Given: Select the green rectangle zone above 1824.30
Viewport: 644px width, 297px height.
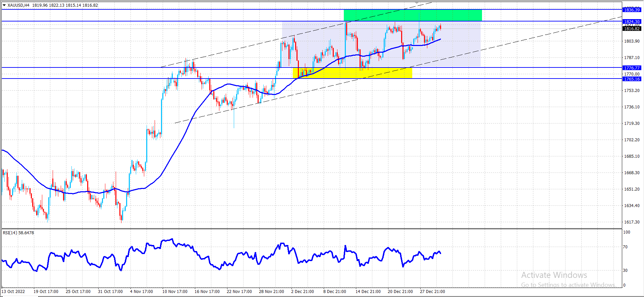Looking at the screenshot, I should point(413,15).
